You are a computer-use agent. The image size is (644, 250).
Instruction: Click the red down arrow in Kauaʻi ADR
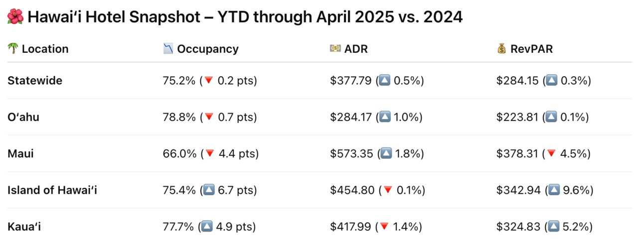pos(384,227)
